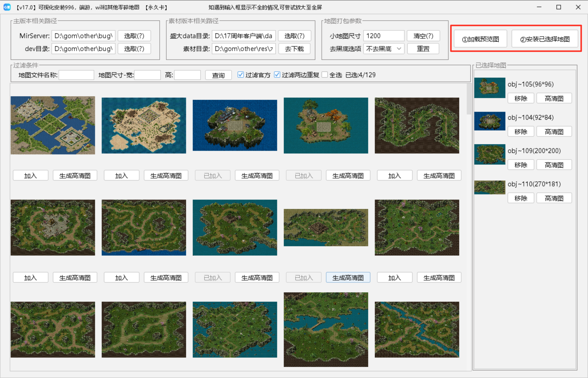Click the map list vertical scrollbar

[469, 99]
